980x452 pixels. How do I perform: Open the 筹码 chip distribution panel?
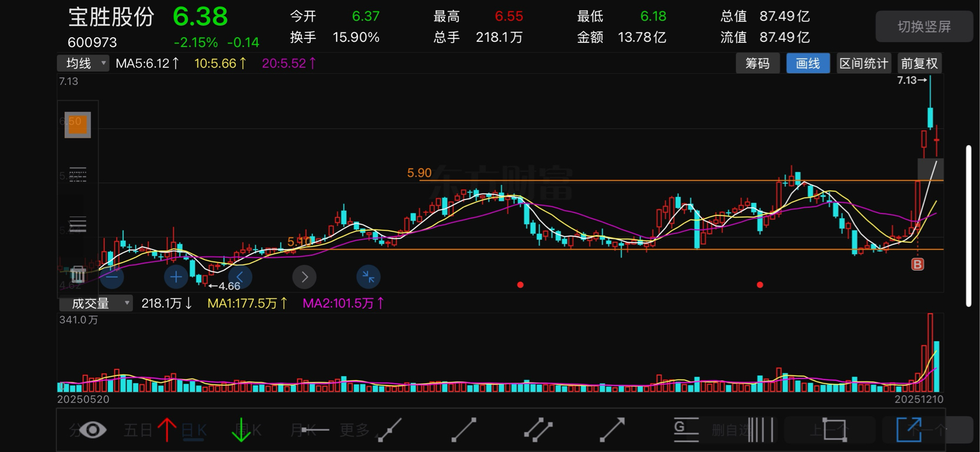758,64
